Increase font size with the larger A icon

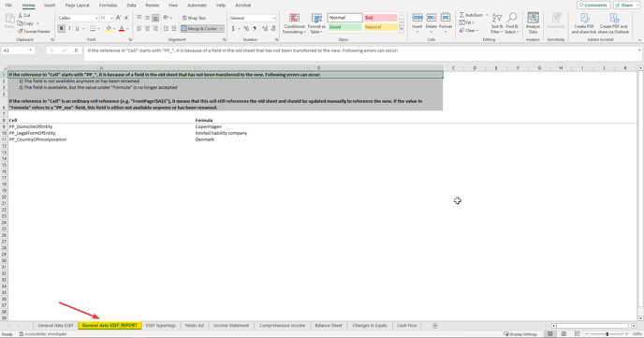click(118, 18)
